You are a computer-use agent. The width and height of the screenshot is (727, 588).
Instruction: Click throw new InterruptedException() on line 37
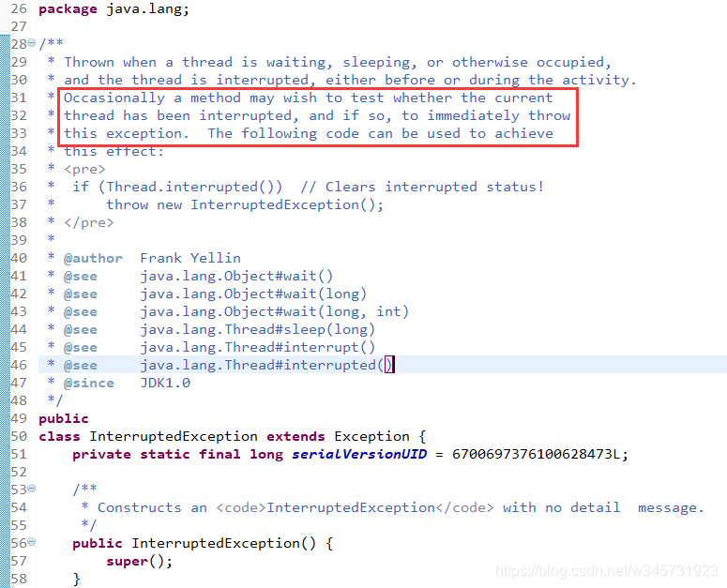click(245, 204)
